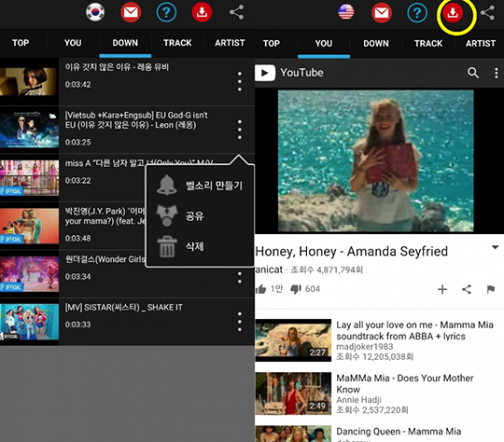The width and height of the screenshot is (504, 442).
Task: Switch to TOP tab in left screen
Action: (x=21, y=43)
